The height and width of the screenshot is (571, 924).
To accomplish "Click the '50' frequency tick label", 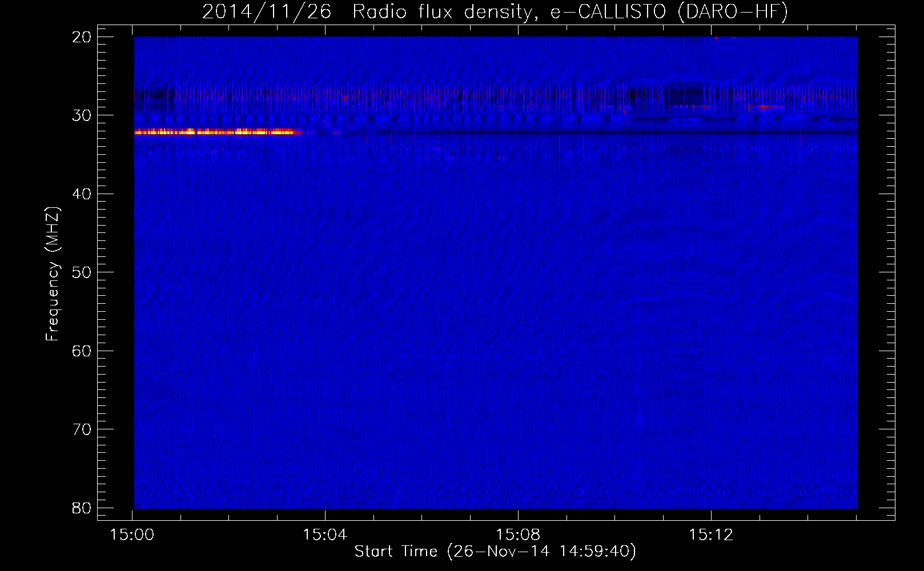I will click(x=82, y=272).
